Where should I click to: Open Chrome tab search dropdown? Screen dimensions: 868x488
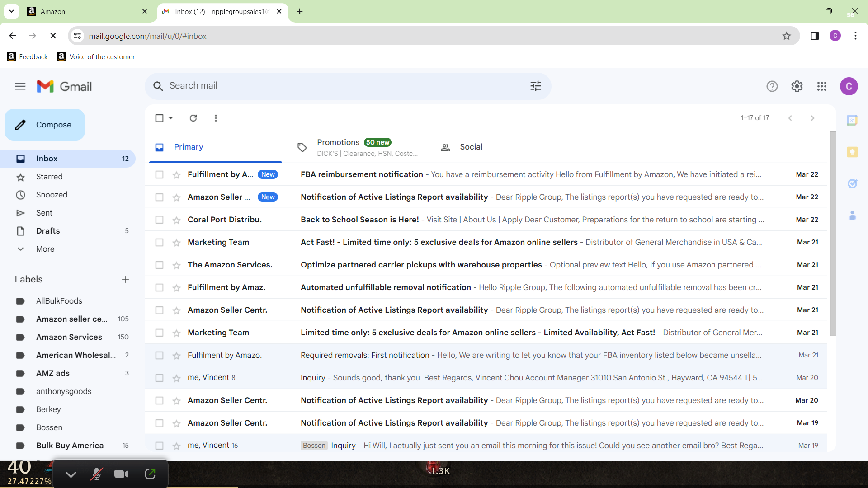[11, 11]
